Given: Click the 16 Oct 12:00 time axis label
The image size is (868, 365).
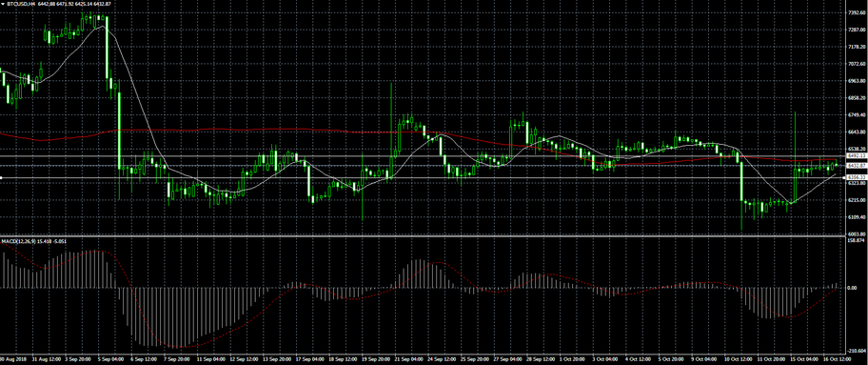Looking at the screenshot, I should (x=837, y=359).
